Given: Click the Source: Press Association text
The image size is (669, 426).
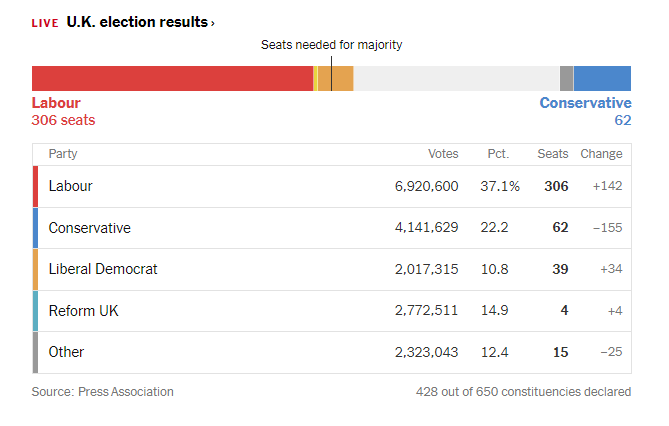Looking at the screenshot, I should (102, 392).
